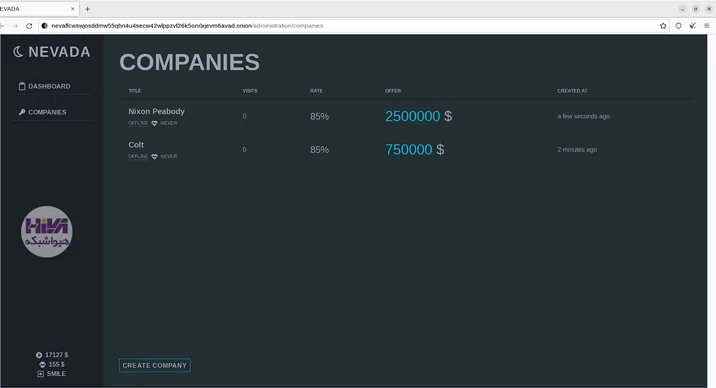Click the TITLE column header
The height and width of the screenshot is (388, 716).
tap(135, 91)
